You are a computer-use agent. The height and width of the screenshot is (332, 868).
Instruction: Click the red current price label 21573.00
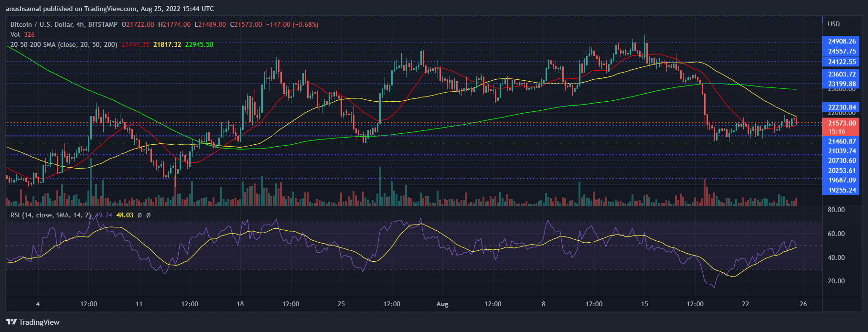[841, 123]
